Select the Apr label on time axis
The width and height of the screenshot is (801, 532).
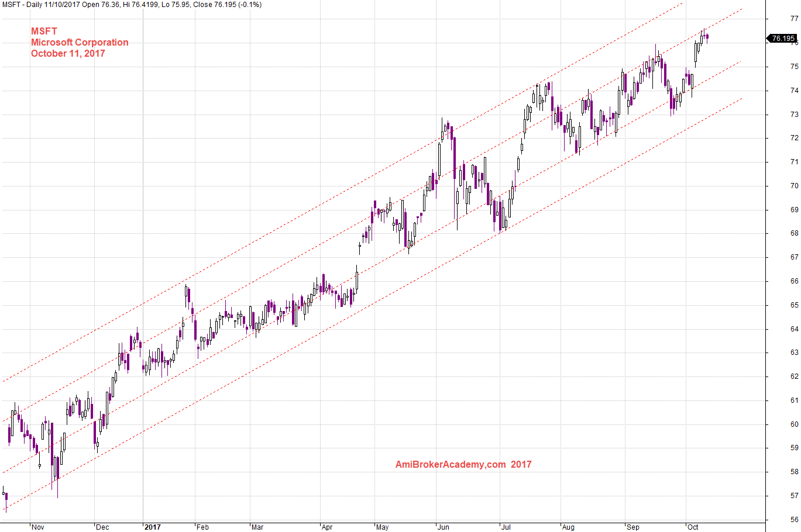point(327,527)
